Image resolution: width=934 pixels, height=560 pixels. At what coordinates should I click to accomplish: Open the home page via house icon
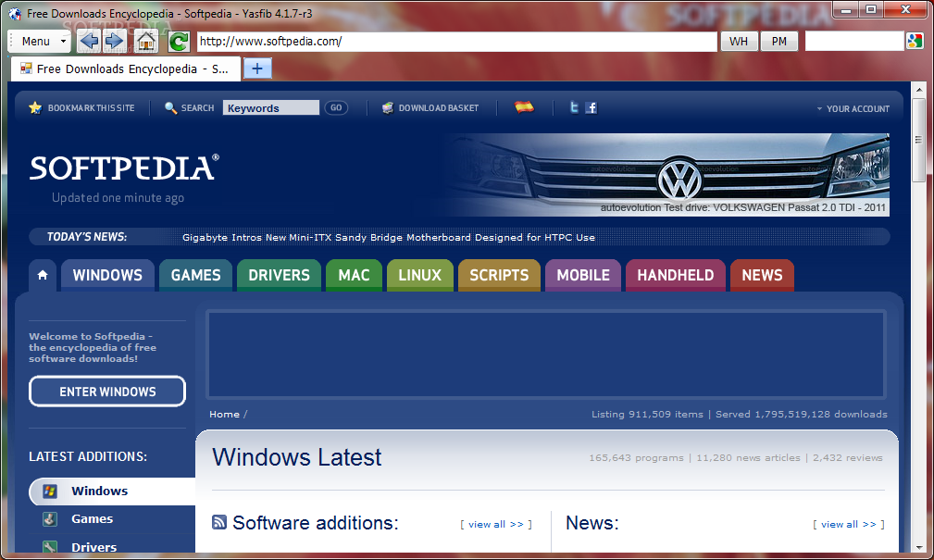(146, 41)
